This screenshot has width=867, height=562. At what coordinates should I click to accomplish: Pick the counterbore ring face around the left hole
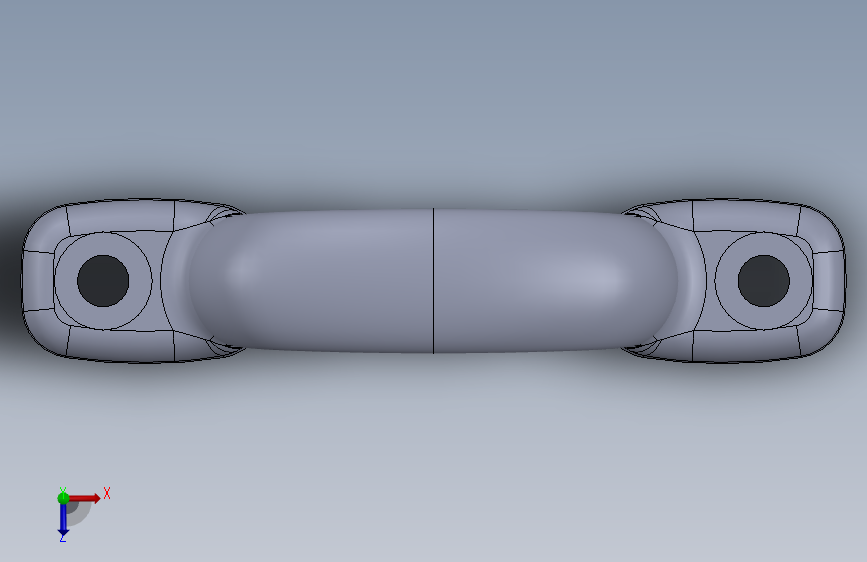coord(140,280)
